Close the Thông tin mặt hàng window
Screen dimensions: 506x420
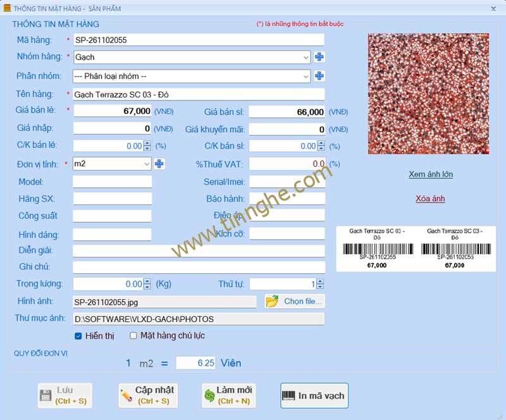click(493, 9)
